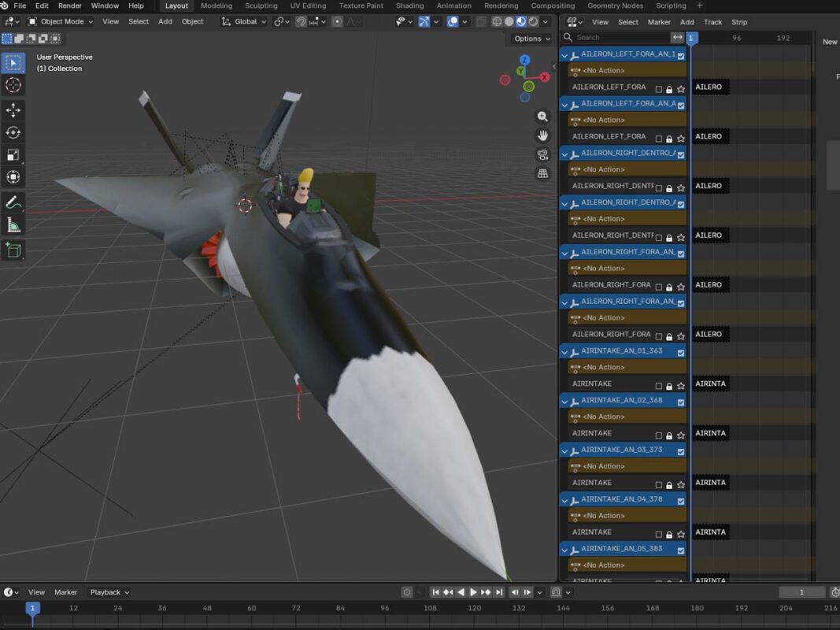Pick the Rotate tool

13,132
